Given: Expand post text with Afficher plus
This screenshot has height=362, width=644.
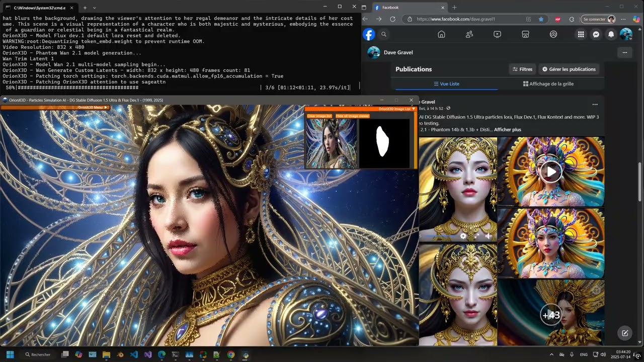Looking at the screenshot, I should click(x=507, y=130).
